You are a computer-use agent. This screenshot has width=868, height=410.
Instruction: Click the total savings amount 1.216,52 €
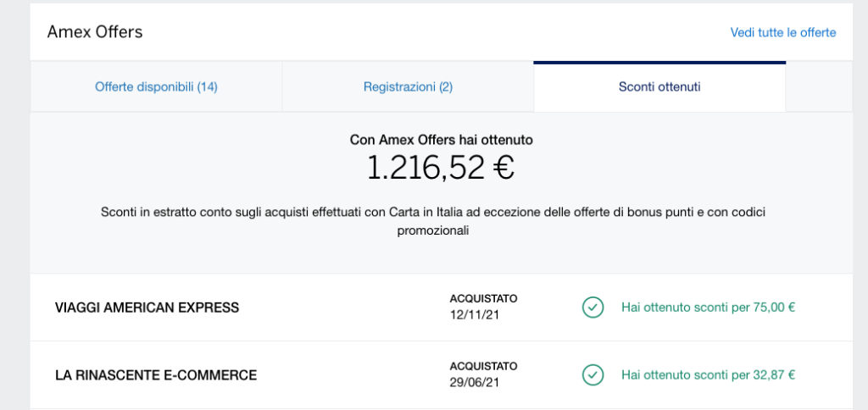coord(441,168)
